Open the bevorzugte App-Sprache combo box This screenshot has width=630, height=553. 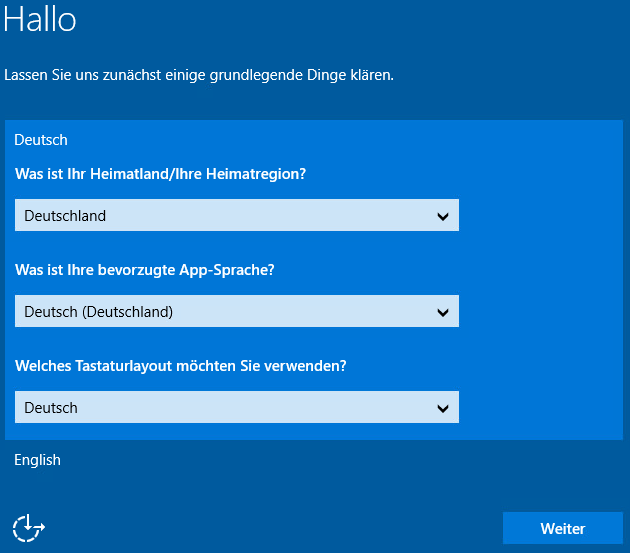pos(236,311)
